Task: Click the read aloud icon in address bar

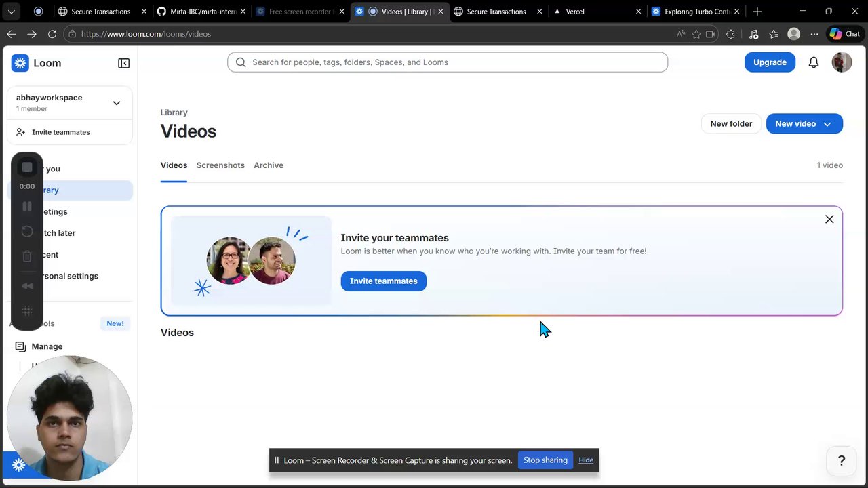Action: pyautogui.click(x=680, y=34)
